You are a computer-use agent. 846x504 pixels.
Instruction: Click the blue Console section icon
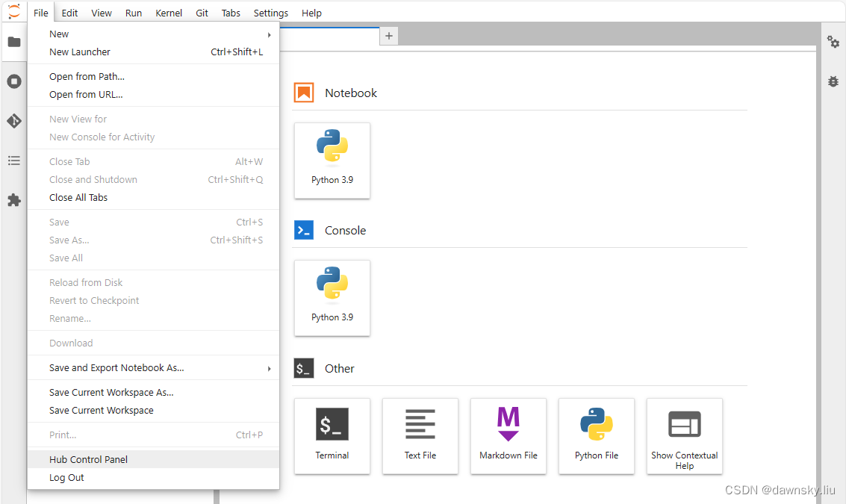click(304, 231)
